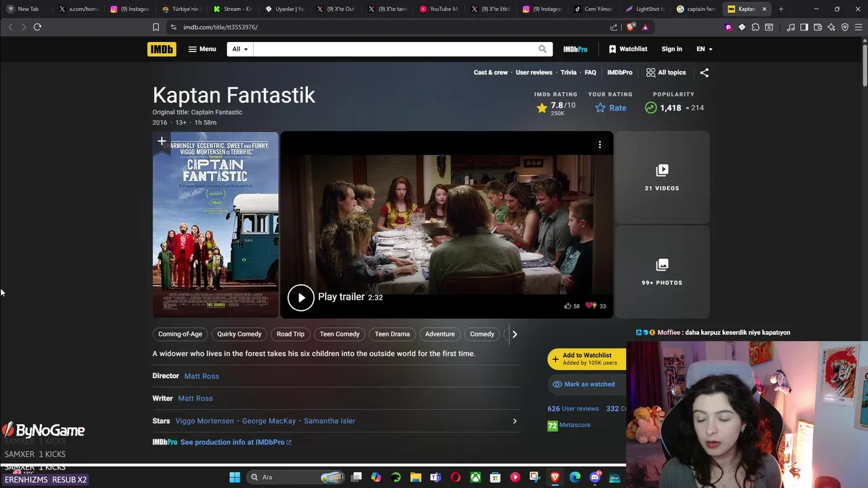Select the Teen Drama chip
Screen dimensions: 868x488
[392, 334]
